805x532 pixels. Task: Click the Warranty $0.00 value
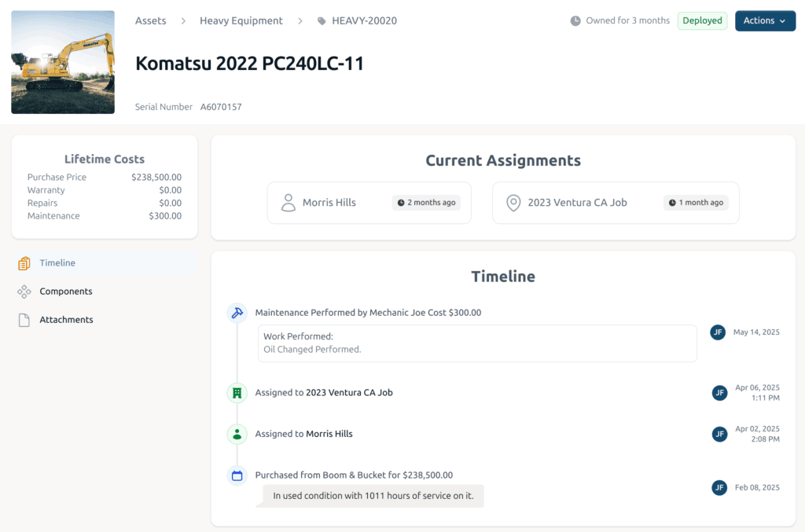tap(170, 190)
